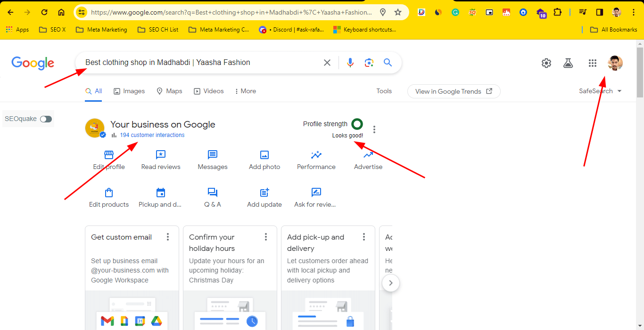Open the browser home page icon
Image resolution: width=644 pixels, height=330 pixels.
pos(61,12)
